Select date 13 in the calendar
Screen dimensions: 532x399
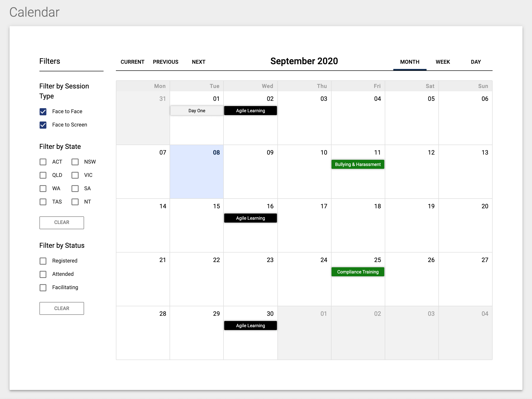pos(485,153)
